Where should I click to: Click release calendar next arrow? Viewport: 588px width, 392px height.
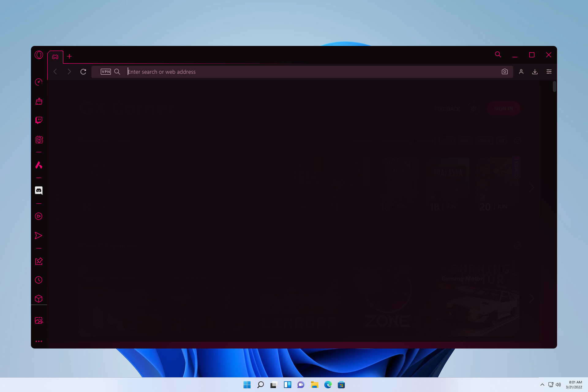[x=532, y=187]
